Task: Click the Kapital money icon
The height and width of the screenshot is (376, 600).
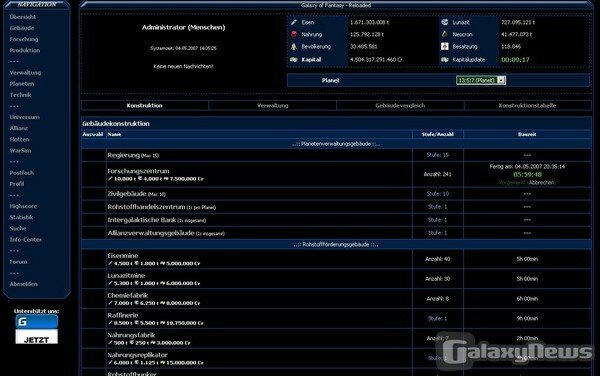Action: click(294, 59)
